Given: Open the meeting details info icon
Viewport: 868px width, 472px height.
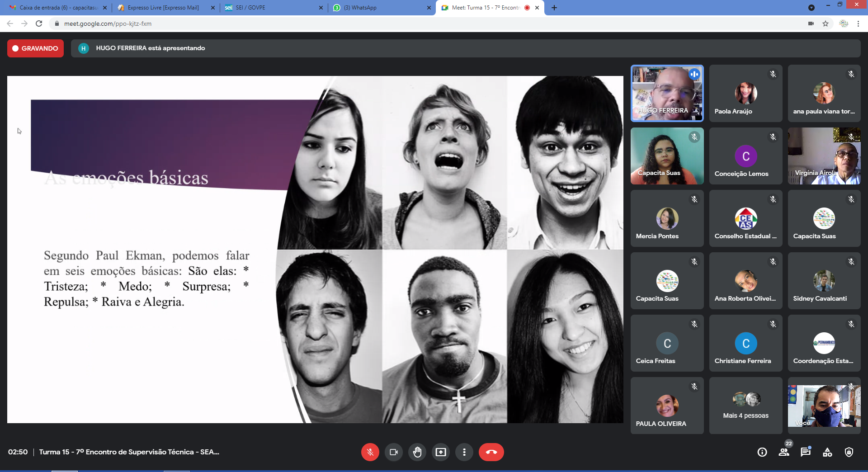Looking at the screenshot, I should point(762,452).
